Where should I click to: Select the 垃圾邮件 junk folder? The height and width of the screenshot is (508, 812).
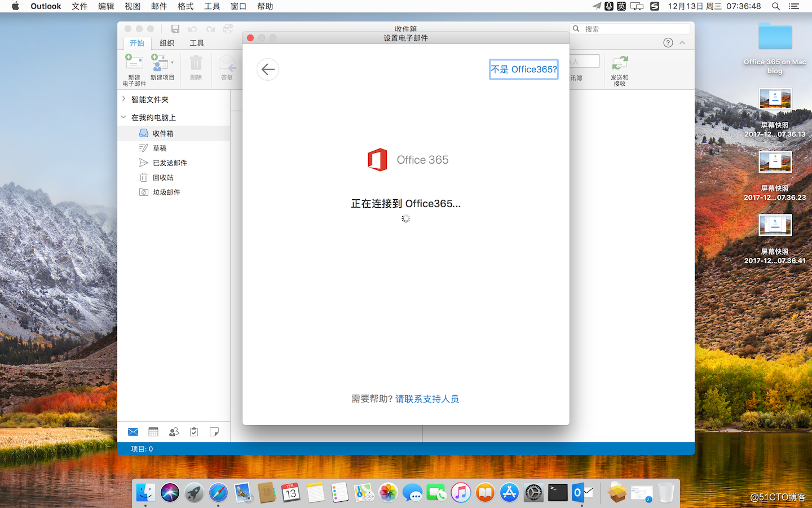(x=174, y=192)
